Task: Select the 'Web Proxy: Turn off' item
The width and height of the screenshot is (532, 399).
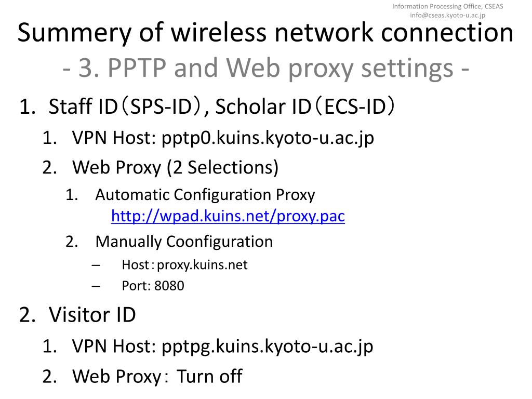Action: pos(157,376)
